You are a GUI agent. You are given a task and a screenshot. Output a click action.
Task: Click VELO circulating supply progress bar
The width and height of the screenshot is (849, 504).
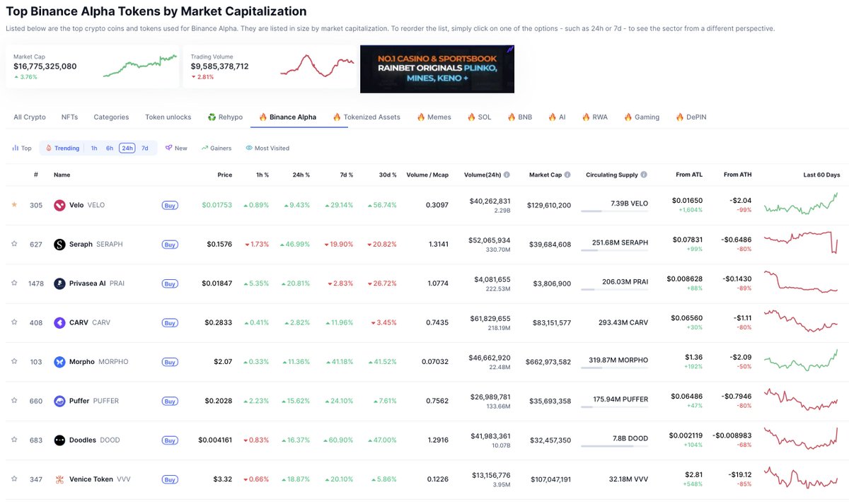614,211
